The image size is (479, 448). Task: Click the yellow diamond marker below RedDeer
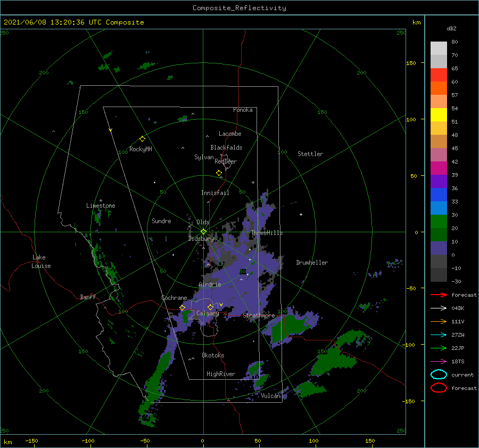(x=219, y=173)
